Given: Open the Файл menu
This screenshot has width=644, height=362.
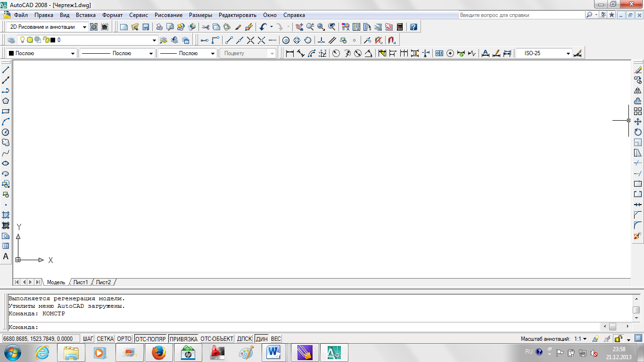Looking at the screenshot, I should click(x=21, y=15).
